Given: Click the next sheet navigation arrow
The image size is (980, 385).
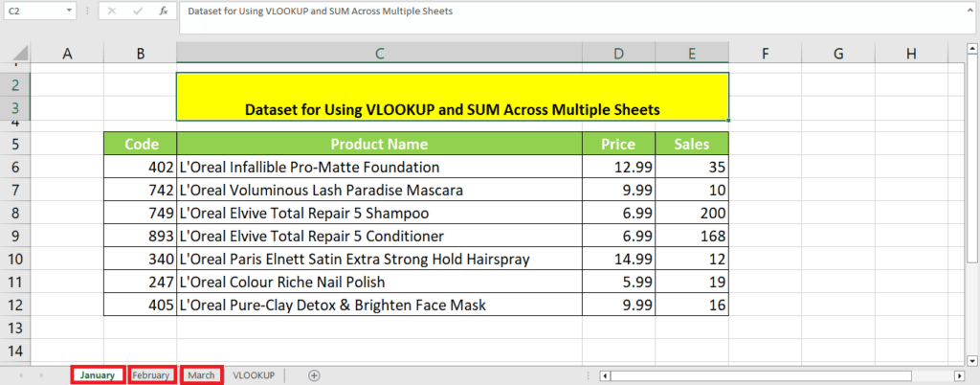Looking at the screenshot, I should coord(42,375).
